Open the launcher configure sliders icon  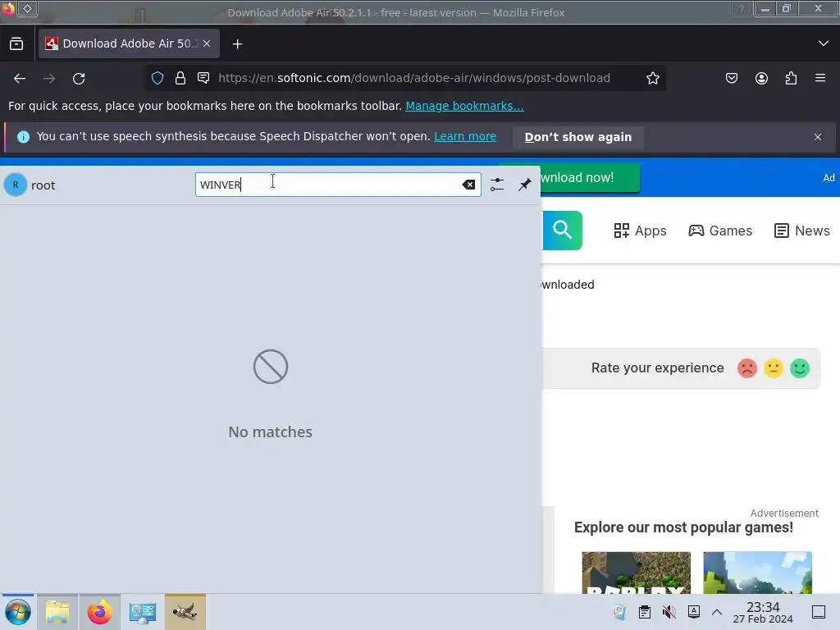tap(497, 185)
